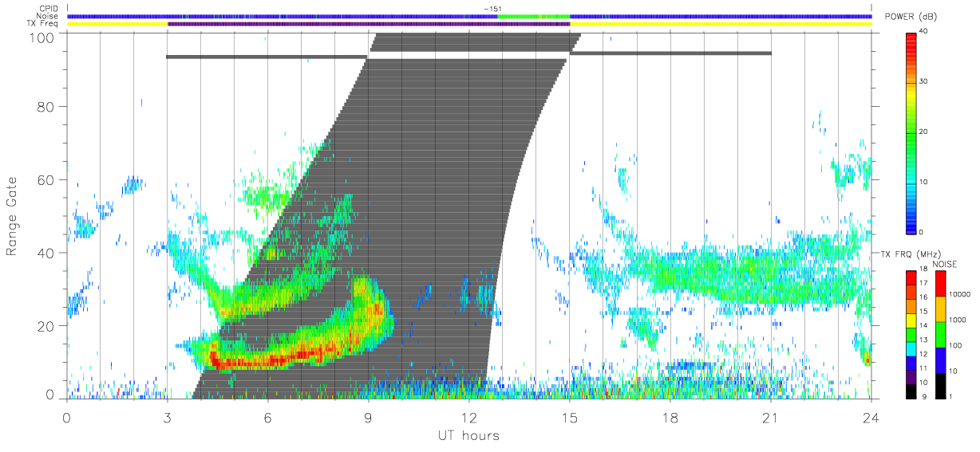
Task: Click the black swatch in NOISE legend
Action: click(x=941, y=385)
